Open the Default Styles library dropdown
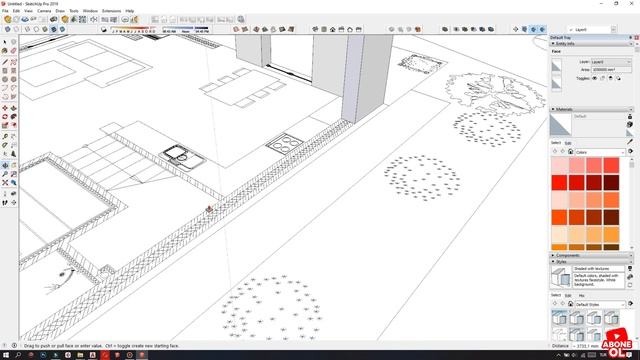This screenshot has height=360, width=640. 600,304
